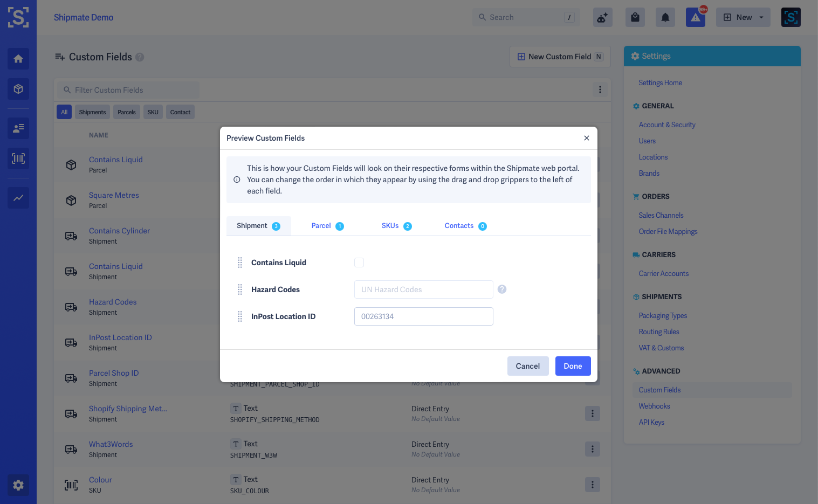
Task: Switch to the Shipment preview tab
Action: pyautogui.click(x=259, y=226)
